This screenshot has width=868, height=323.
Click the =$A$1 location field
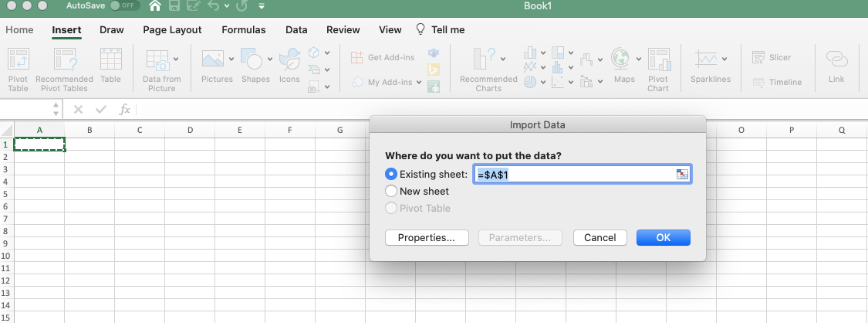582,174
